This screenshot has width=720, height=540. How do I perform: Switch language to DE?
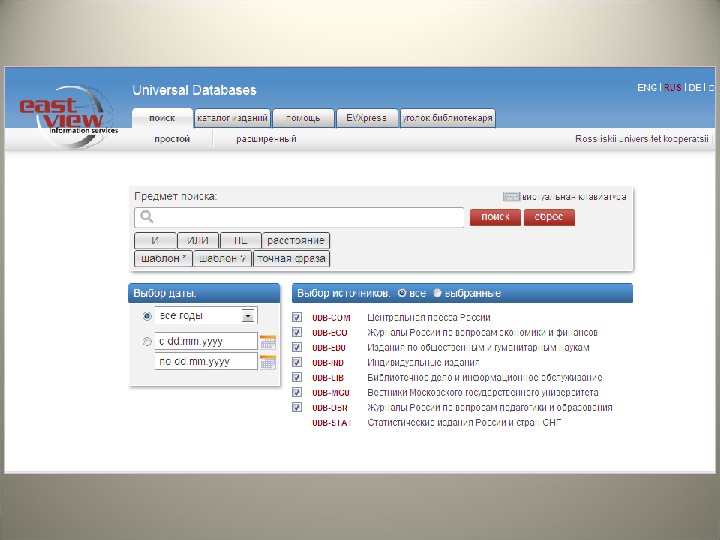click(695, 87)
